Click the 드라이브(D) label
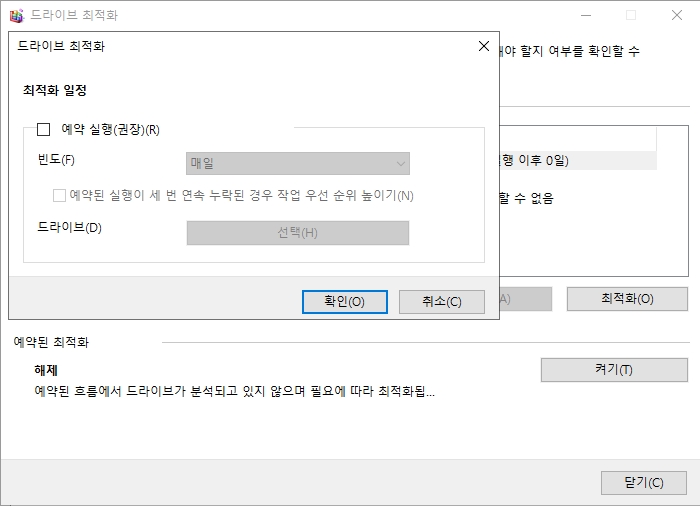 [70, 227]
